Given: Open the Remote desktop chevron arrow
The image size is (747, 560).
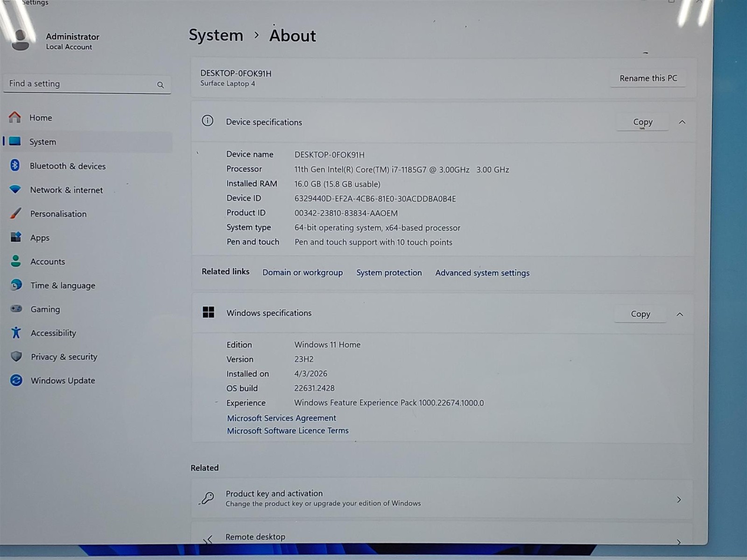Looking at the screenshot, I should pos(678,542).
